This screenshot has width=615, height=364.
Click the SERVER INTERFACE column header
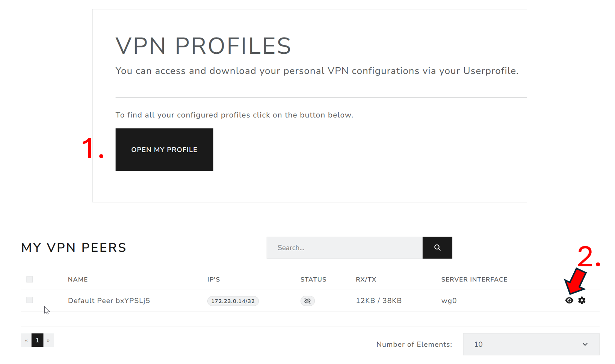pyautogui.click(x=474, y=279)
